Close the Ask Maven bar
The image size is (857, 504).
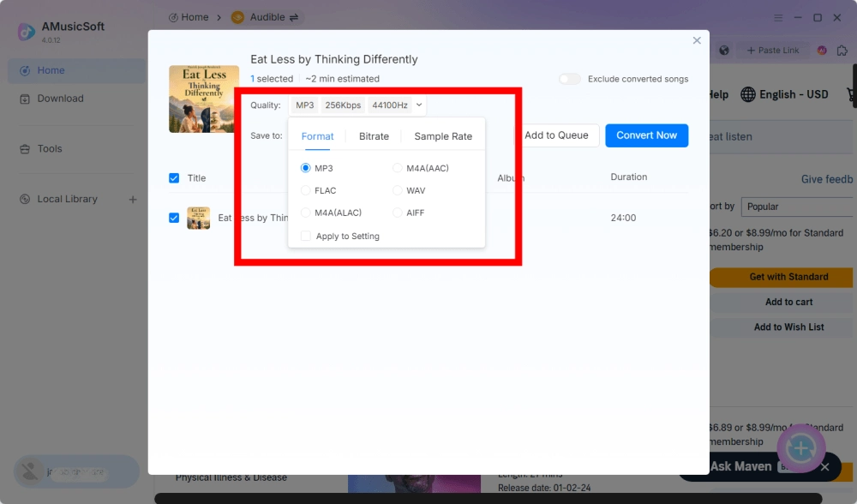click(x=824, y=467)
